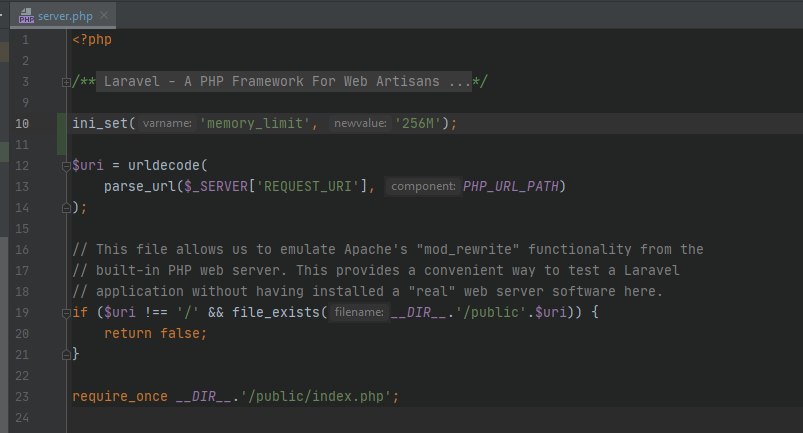Viewport: 803px width, 433px height.
Task: Click the __DIR__ constant on line 23
Action: (x=203, y=396)
